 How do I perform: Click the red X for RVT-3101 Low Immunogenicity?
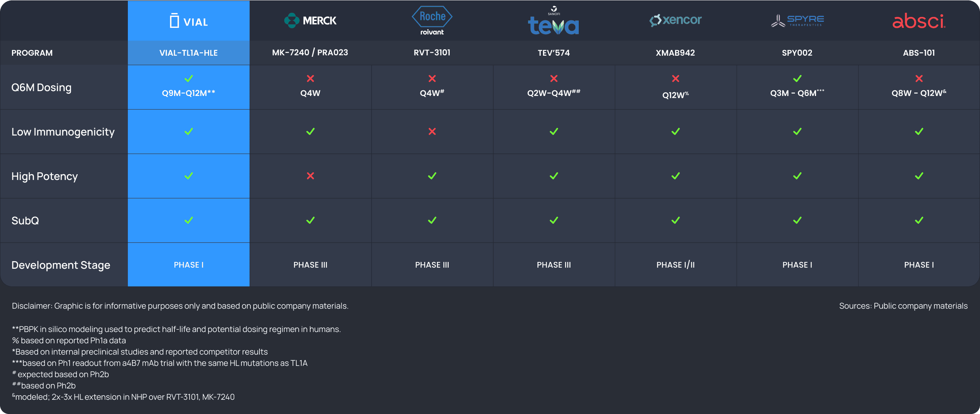[x=432, y=131]
